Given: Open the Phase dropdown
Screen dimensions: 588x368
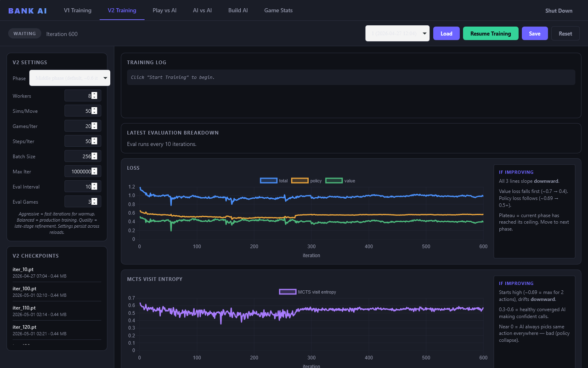Looking at the screenshot, I should 70,78.
